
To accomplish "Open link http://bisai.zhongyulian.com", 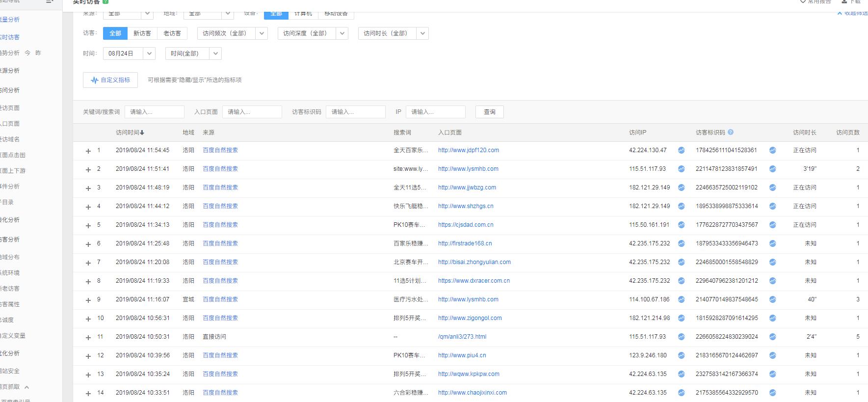I will coord(474,262).
